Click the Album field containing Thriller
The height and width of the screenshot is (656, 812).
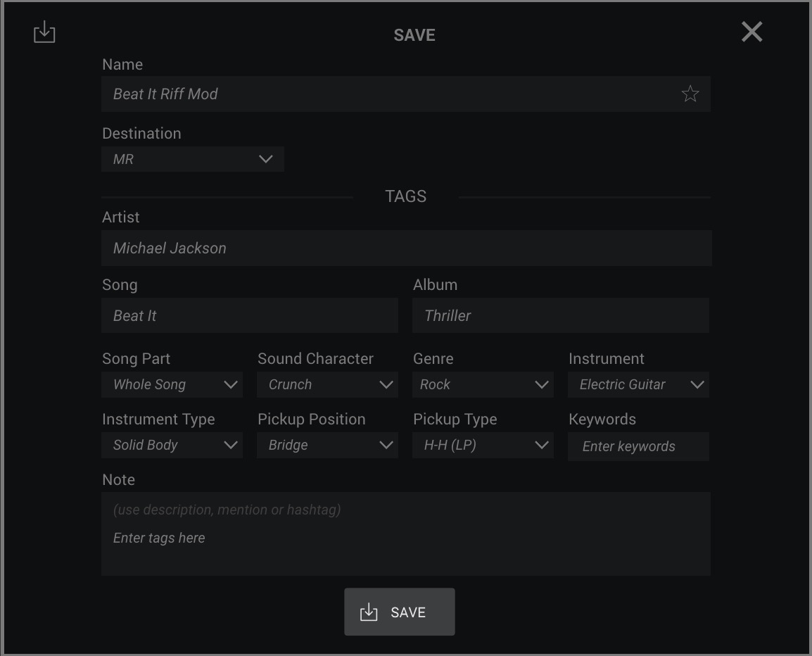point(560,315)
